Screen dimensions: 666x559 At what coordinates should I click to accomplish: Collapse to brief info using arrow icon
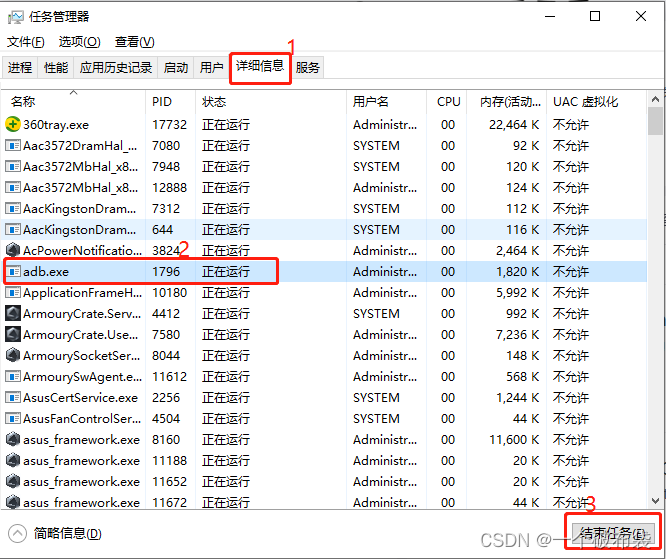(x=17, y=534)
